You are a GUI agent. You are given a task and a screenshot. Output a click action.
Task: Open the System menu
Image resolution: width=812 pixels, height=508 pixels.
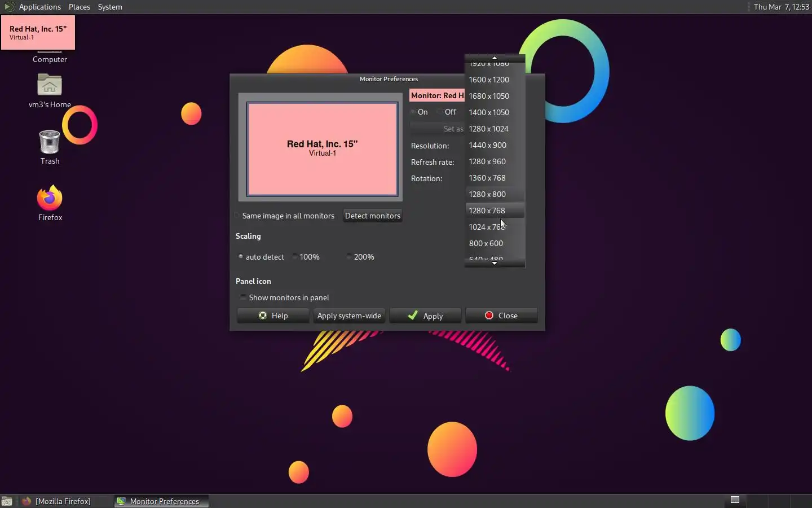[x=110, y=7]
